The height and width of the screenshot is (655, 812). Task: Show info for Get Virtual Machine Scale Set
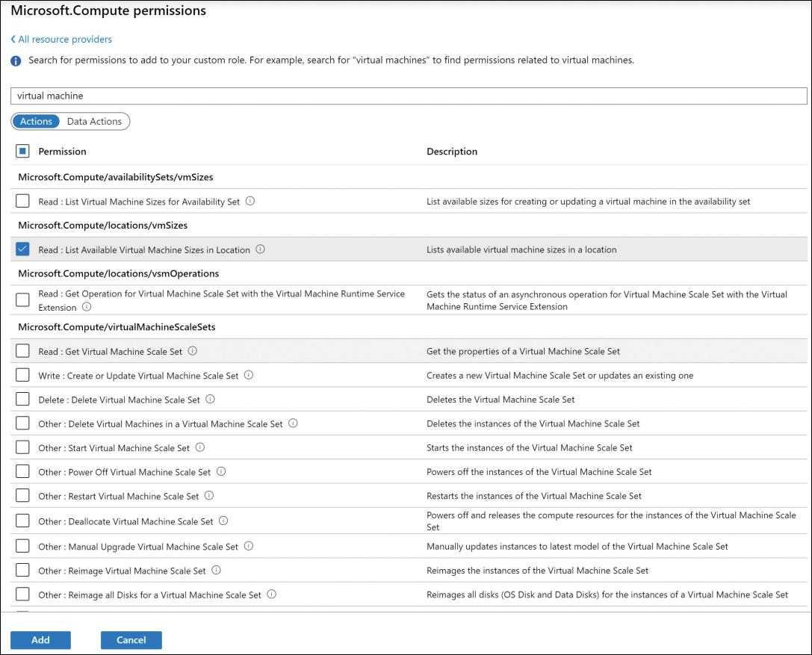193,350
